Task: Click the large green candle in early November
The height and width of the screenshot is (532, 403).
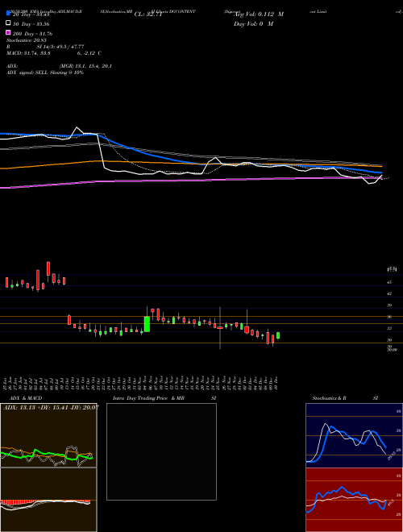Action: (147, 324)
